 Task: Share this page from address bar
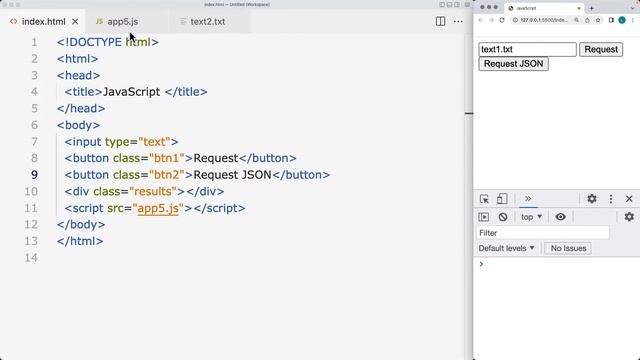(x=587, y=20)
